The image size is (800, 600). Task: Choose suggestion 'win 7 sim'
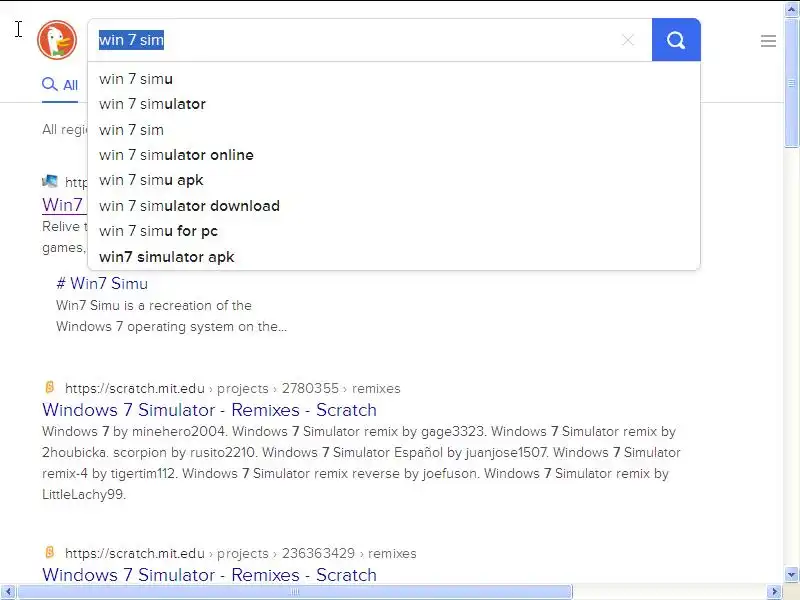click(394, 130)
